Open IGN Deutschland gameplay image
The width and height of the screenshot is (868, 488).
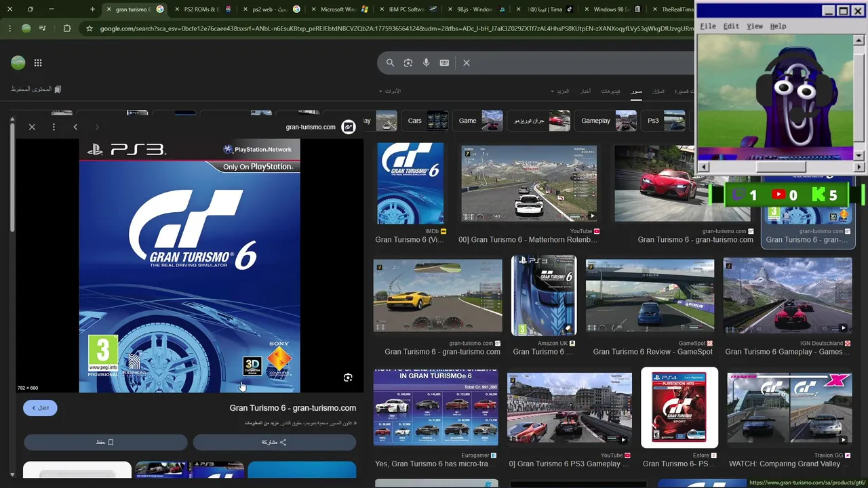pos(787,296)
